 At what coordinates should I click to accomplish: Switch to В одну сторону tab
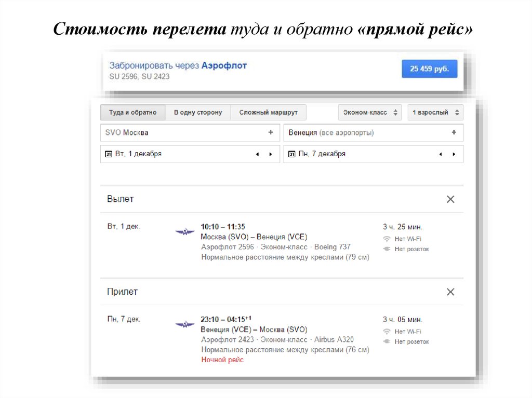[x=197, y=113]
